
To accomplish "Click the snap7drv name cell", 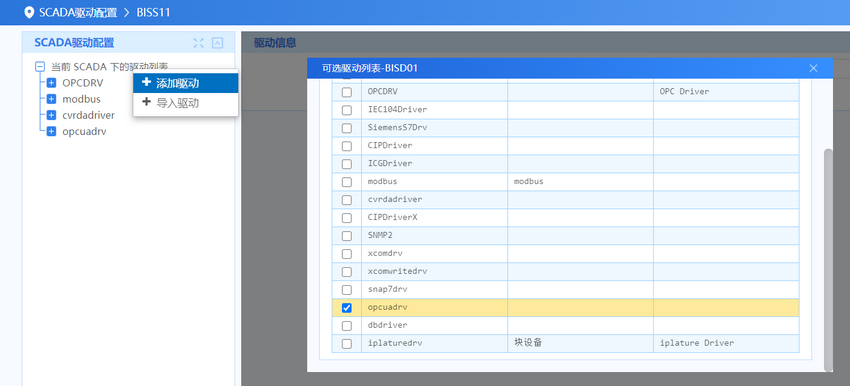I will pyautogui.click(x=435, y=290).
